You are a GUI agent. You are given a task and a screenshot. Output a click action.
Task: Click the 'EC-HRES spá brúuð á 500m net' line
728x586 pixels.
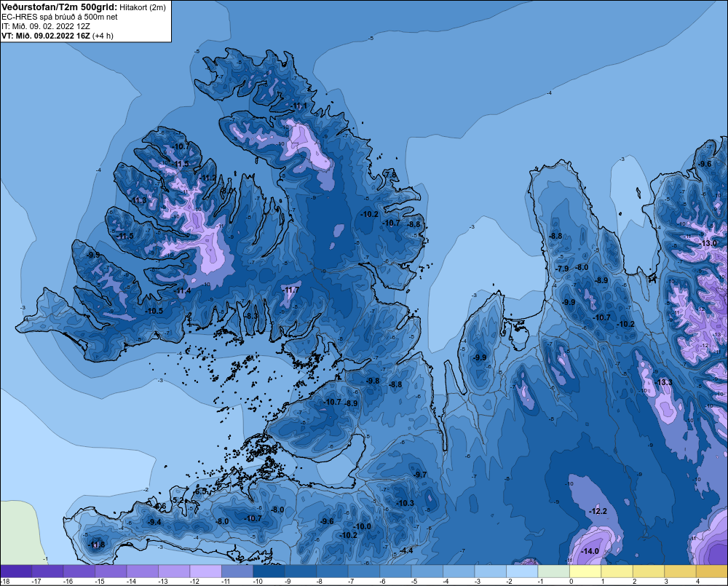click(x=60, y=17)
